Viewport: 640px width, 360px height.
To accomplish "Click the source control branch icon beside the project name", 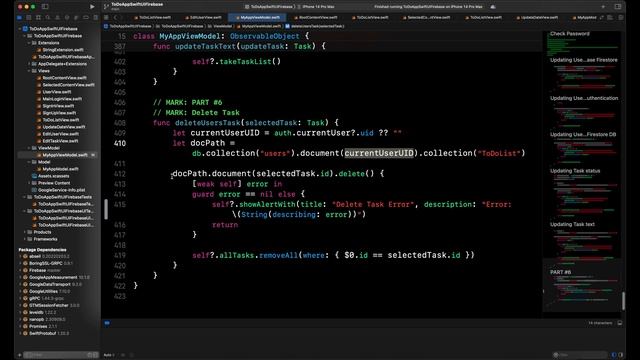I will coord(106,7).
